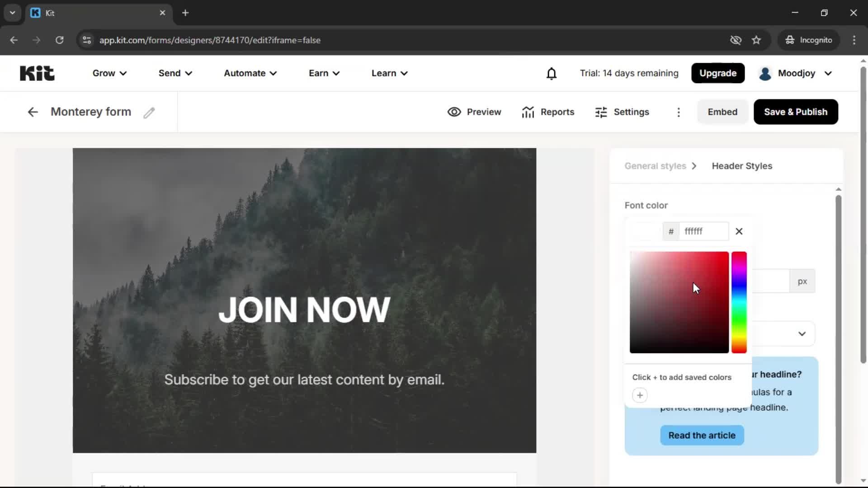Clear the font color with the X icon
The image size is (868, 488).
(x=739, y=231)
